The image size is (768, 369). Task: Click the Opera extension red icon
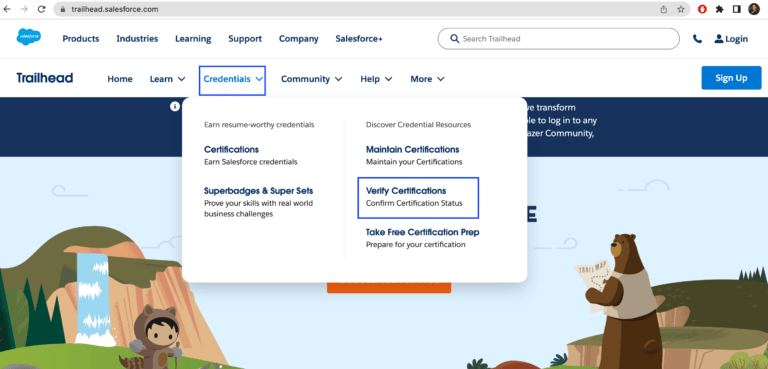click(x=702, y=9)
